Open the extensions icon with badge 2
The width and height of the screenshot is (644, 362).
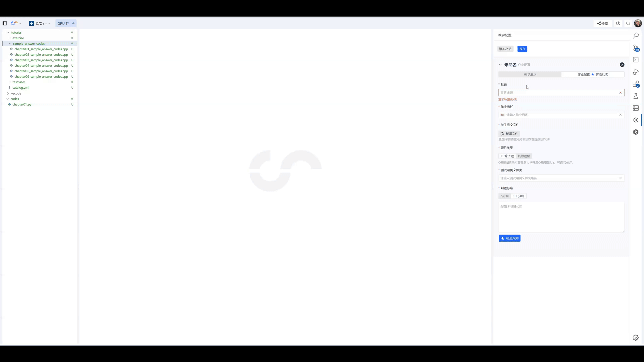pos(636,84)
